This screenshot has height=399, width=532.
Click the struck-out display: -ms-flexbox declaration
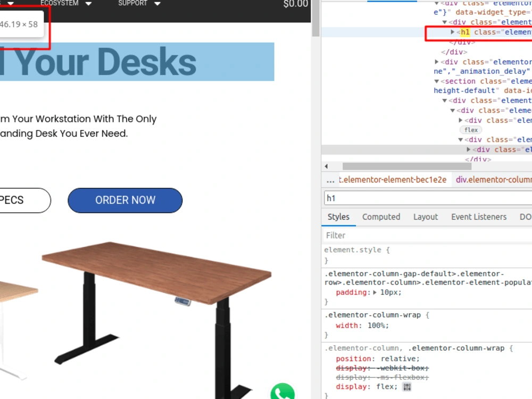click(383, 377)
